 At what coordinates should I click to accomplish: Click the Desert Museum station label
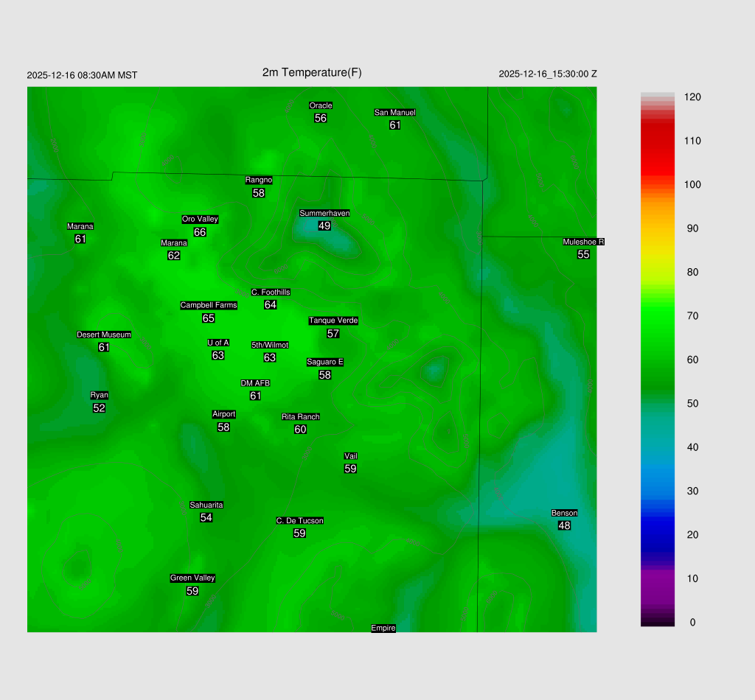tap(104, 335)
